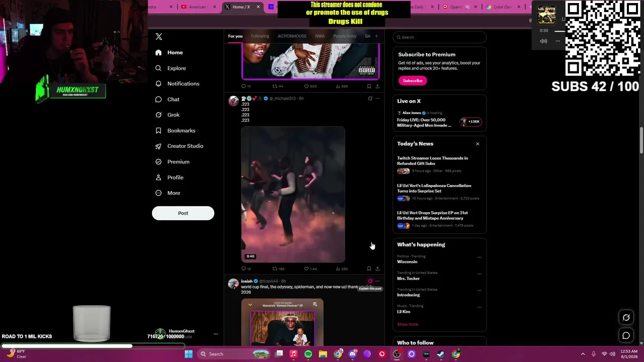Like the top post with 500 likes

310,86
